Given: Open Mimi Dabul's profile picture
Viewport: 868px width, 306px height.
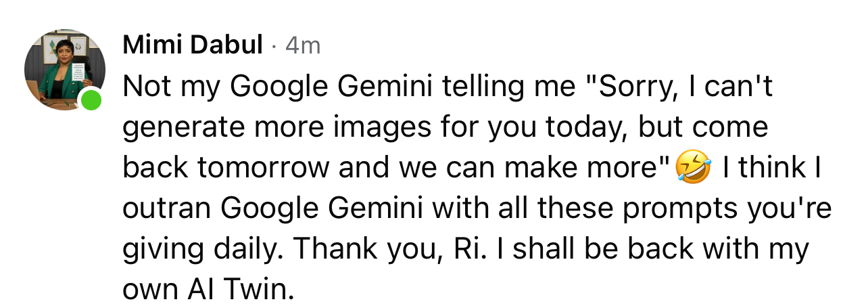Looking at the screenshot, I should [64, 70].
